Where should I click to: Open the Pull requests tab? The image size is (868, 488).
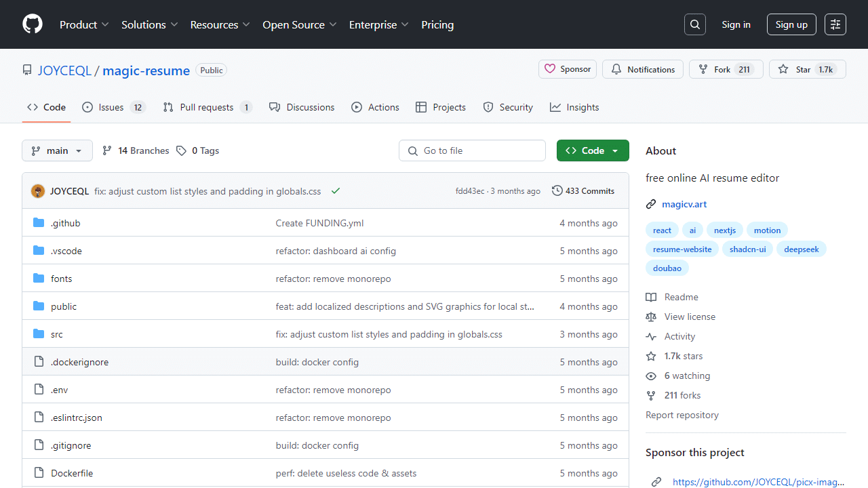tap(208, 107)
